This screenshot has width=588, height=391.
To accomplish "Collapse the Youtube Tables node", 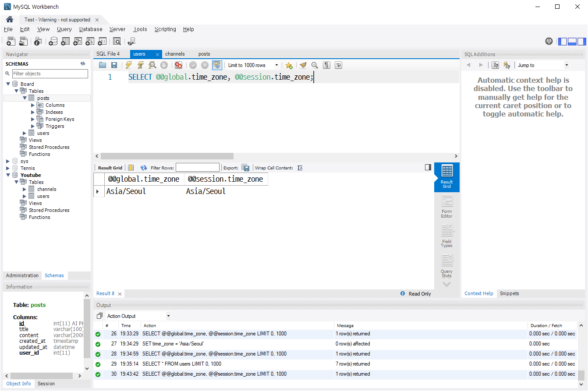I will click(16, 182).
